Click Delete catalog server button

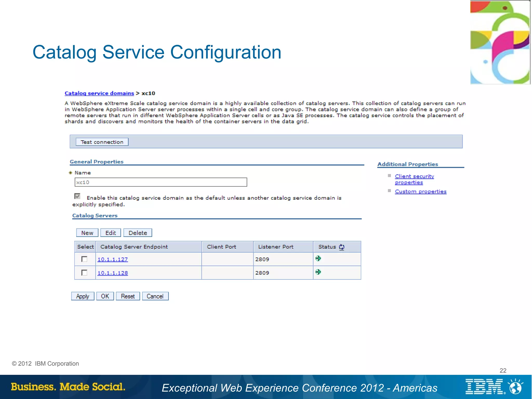coord(138,233)
